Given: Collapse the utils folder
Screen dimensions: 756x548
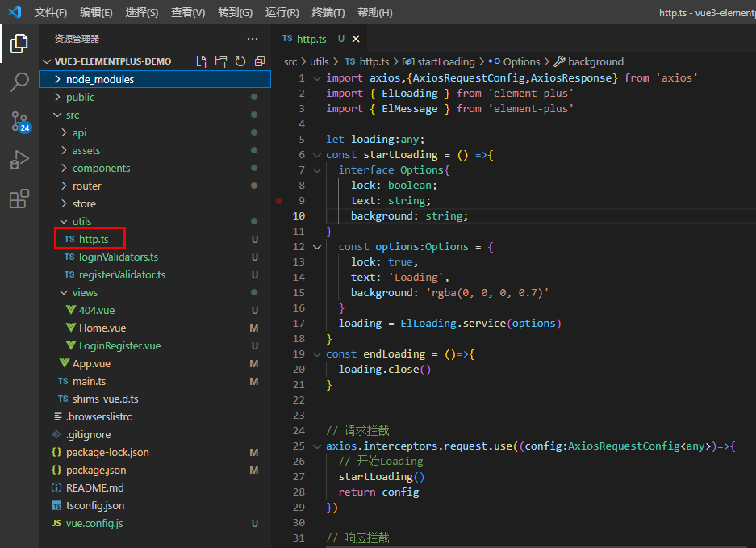Looking at the screenshot, I should coord(64,221).
